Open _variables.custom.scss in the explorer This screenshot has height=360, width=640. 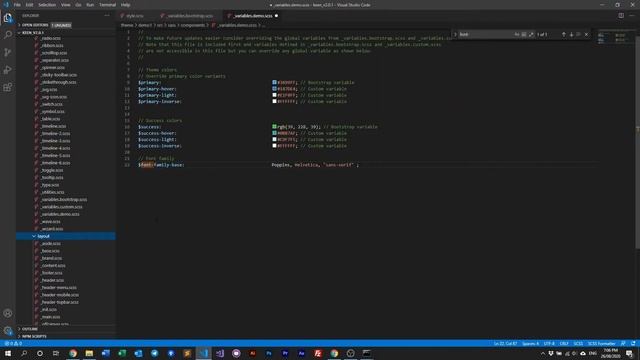[62, 207]
